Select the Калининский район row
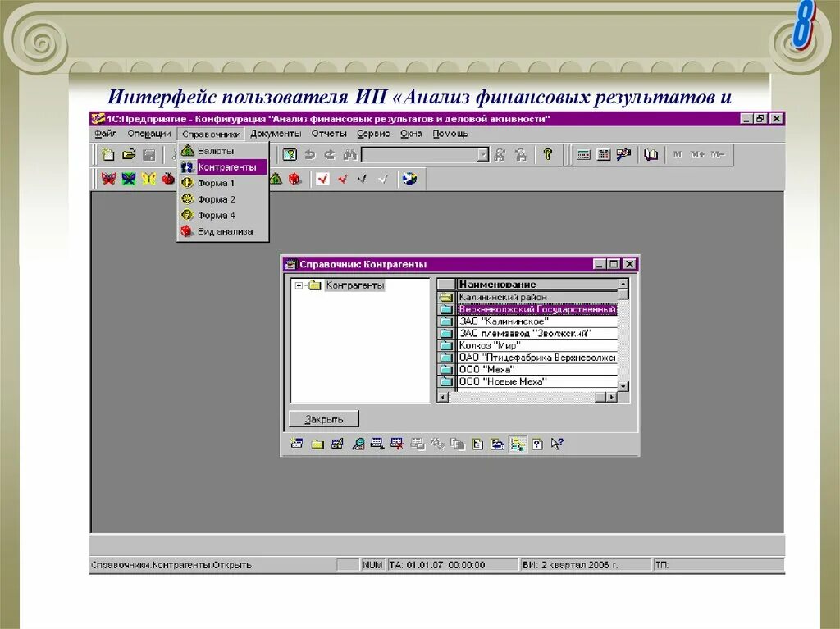 pyautogui.click(x=527, y=297)
